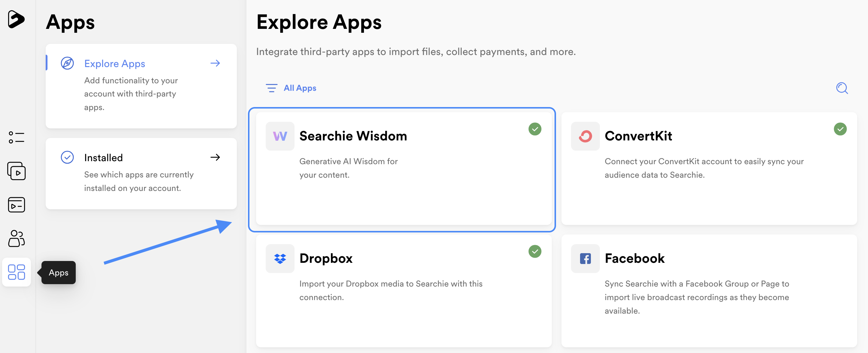Open the app search magnifier icon
This screenshot has height=353, width=868.
842,88
